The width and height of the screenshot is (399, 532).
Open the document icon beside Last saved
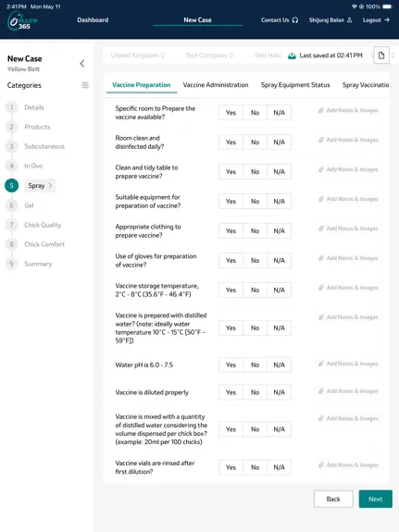pyautogui.click(x=381, y=56)
